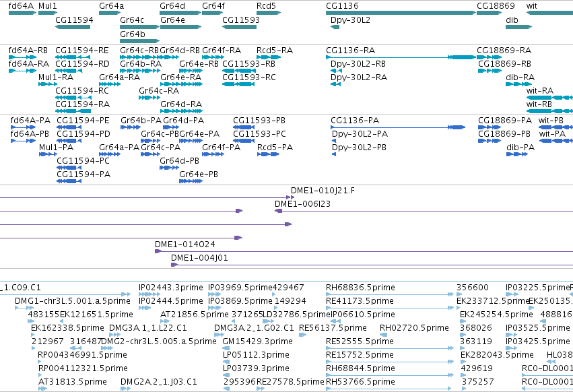
Task: Select EST RP004112321.5prime
Action: coord(83,368)
